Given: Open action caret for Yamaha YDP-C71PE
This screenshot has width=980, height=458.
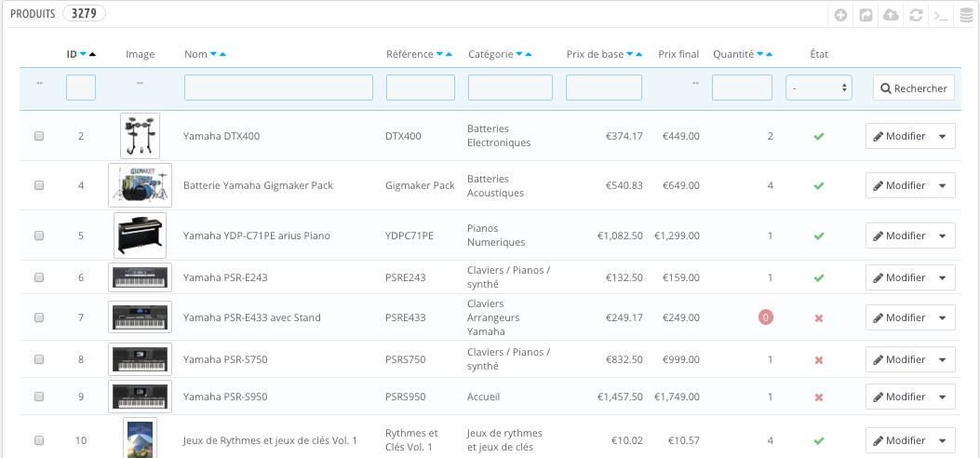Looking at the screenshot, I should point(943,236).
